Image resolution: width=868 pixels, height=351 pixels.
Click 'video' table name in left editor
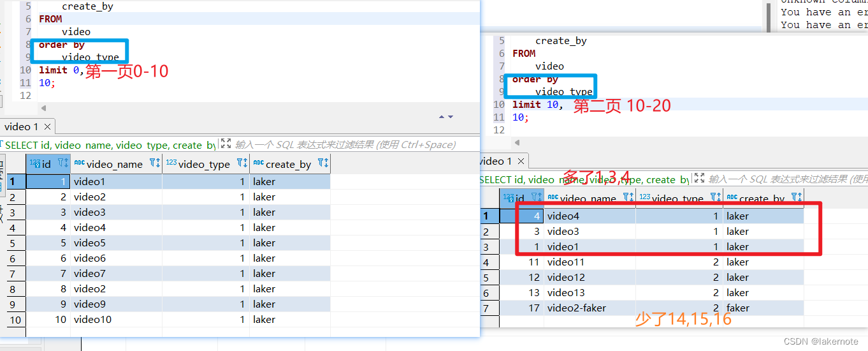pyautogui.click(x=76, y=32)
